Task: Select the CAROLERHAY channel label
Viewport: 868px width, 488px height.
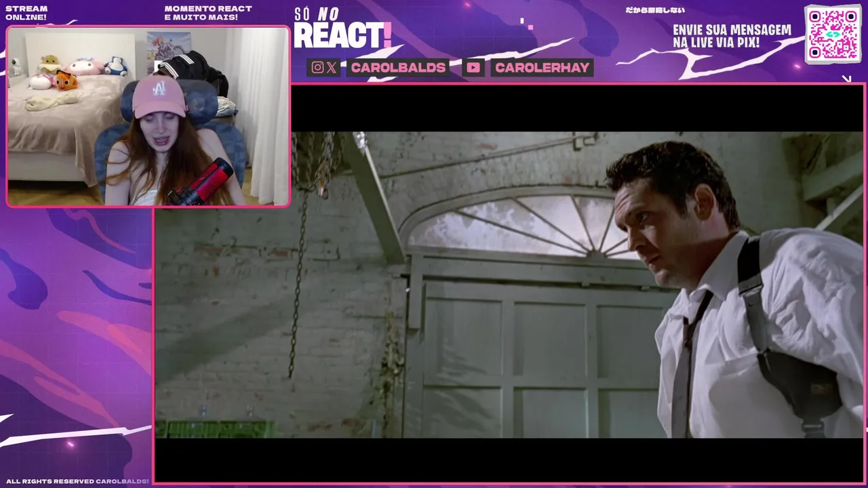Action: (x=542, y=67)
